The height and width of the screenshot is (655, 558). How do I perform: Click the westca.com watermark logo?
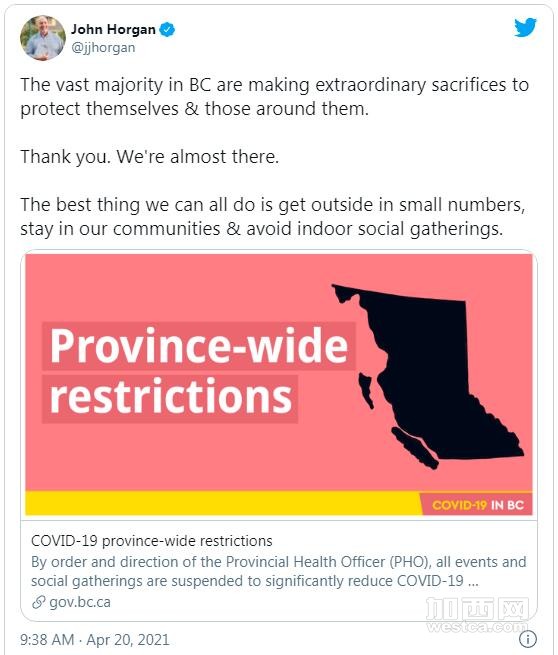[477, 615]
